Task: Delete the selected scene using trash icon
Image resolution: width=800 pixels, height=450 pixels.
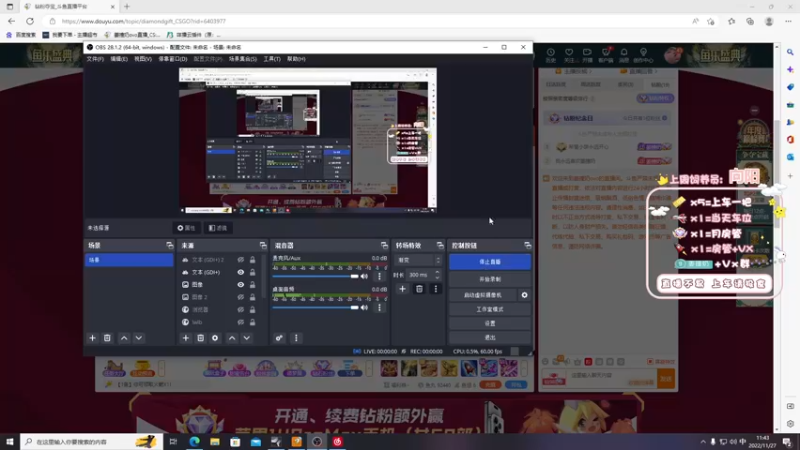Action: click(x=107, y=338)
